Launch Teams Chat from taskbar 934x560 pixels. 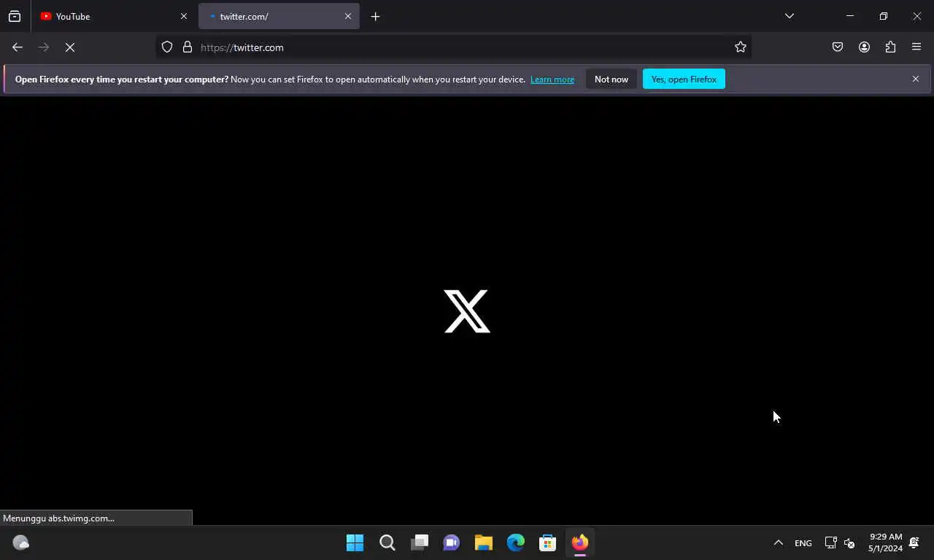click(x=452, y=542)
